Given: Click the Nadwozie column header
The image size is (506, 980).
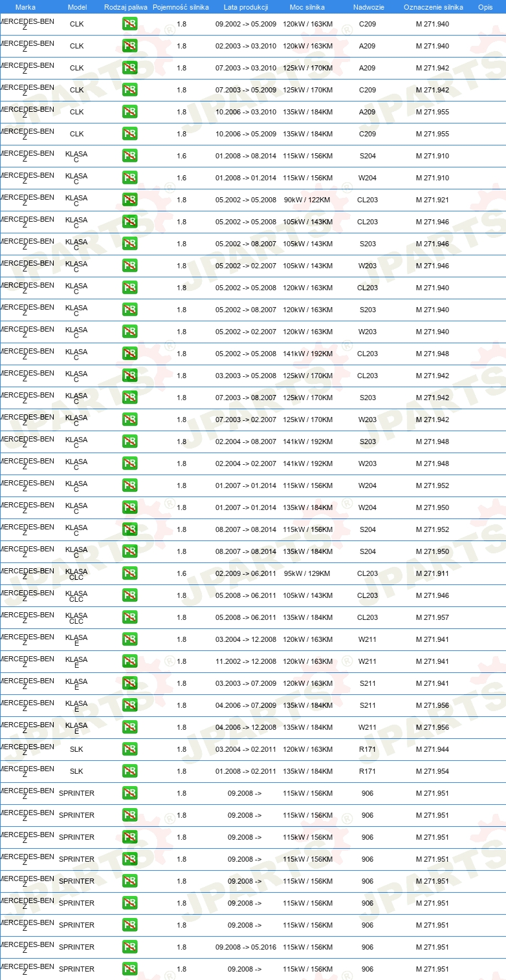Looking at the screenshot, I should tap(368, 6).
